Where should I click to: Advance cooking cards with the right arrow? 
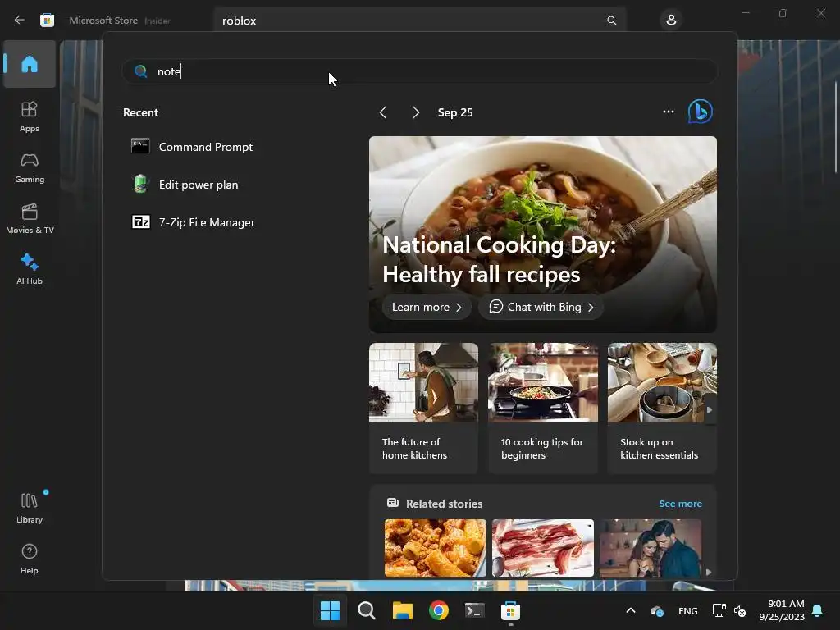[x=710, y=410]
